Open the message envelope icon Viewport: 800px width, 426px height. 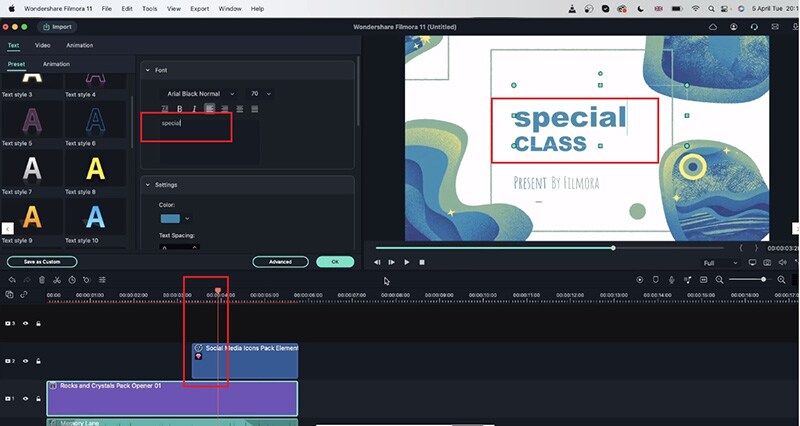click(x=775, y=27)
